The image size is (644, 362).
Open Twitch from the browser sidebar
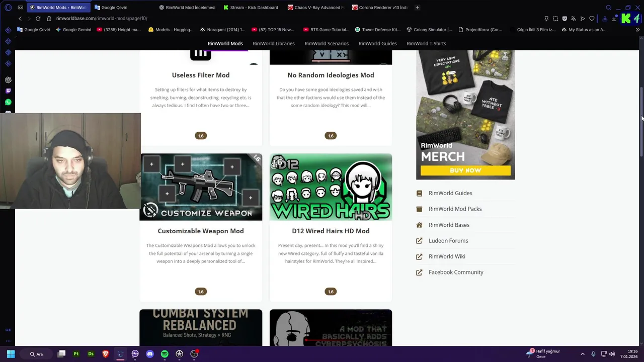click(8, 91)
